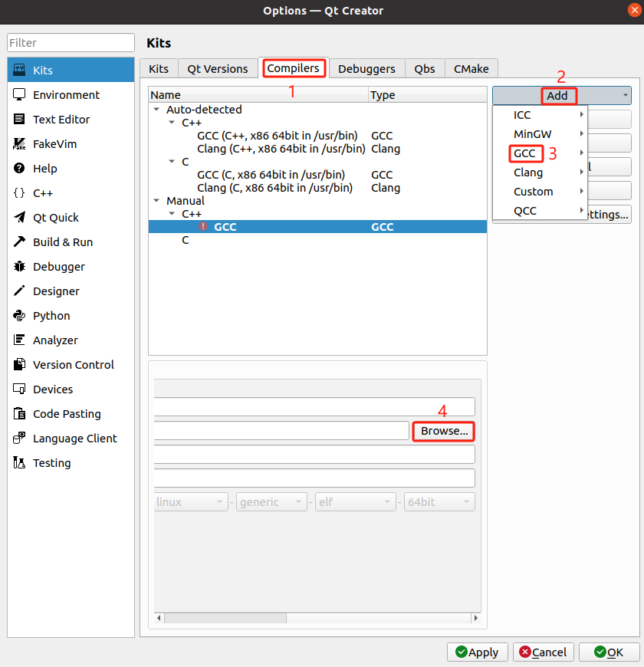This screenshot has height=667, width=644.
Task: Click the Code Pasting clipboard icon
Action: [19, 413]
